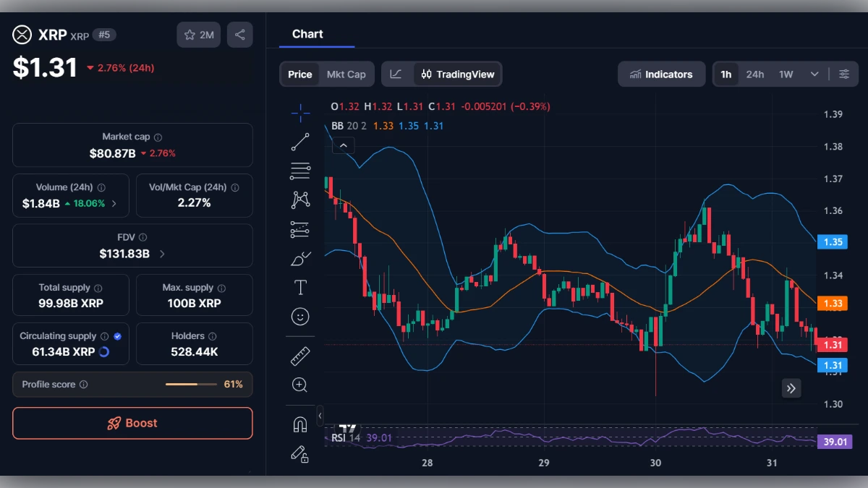
Task: Select the XABCD Pattern tool
Action: coord(299,200)
